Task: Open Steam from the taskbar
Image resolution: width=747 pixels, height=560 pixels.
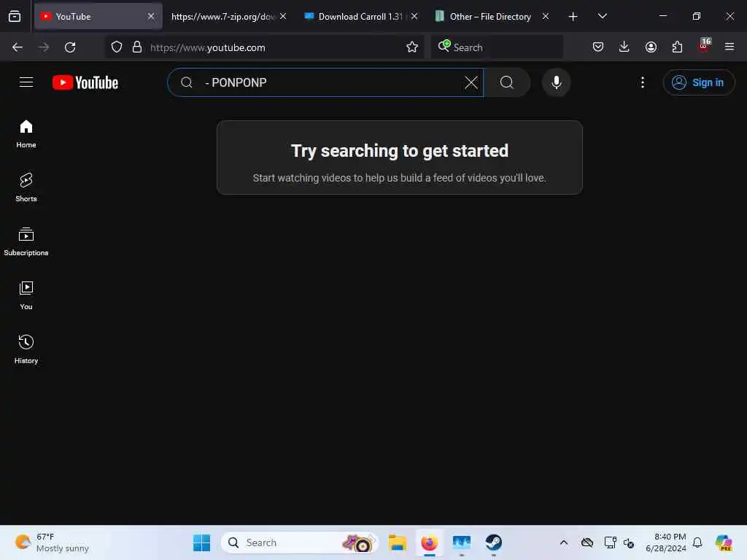Action: pyautogui.click(x=494, y=542)
